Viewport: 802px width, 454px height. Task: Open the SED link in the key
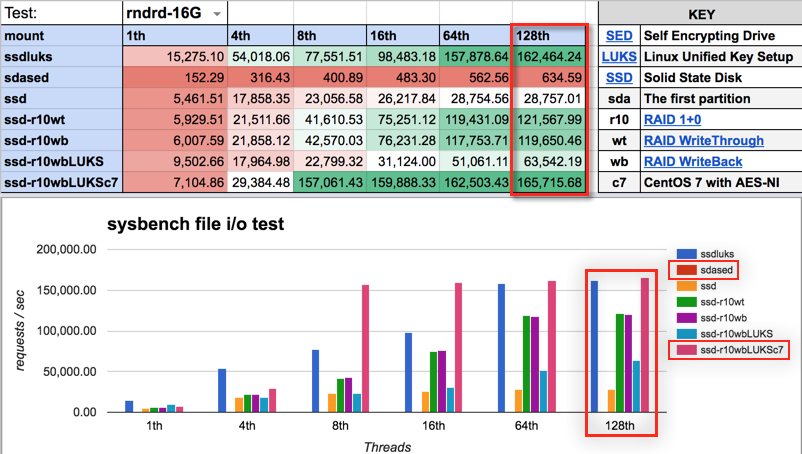point(617,36)
